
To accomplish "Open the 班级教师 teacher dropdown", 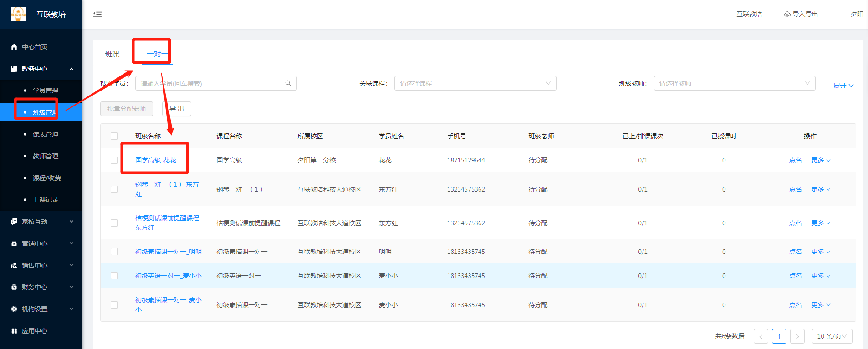I will pyautogui.click(x=735, y=83).
